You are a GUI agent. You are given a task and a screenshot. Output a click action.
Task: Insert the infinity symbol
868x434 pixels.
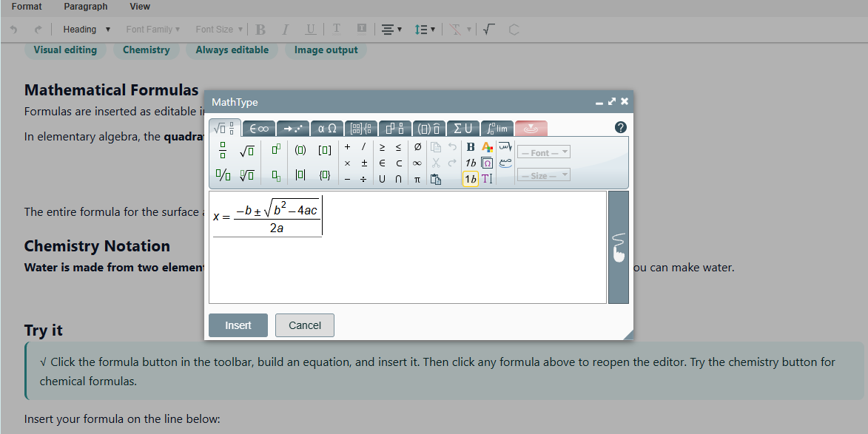pos(417,163)
